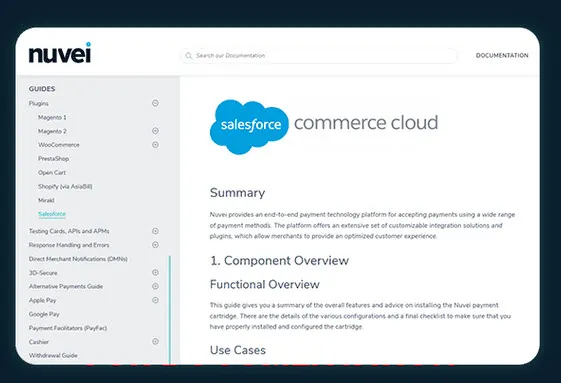Open the Mirakl page

pyautogui.click(x=46, y=200)
